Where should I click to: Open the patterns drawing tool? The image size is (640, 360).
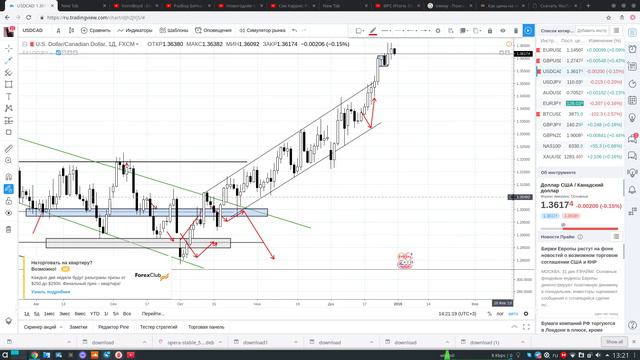[9, 108]
